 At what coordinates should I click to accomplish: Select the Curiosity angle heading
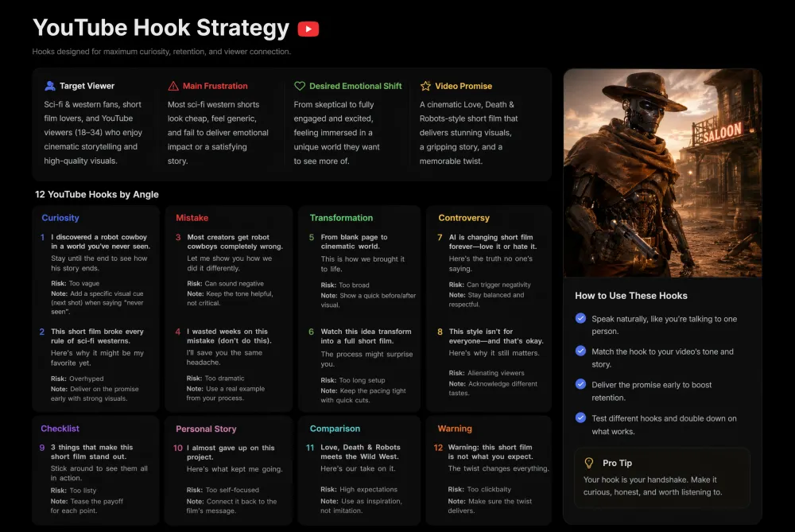pyautogui.click(x=60, y=218)
